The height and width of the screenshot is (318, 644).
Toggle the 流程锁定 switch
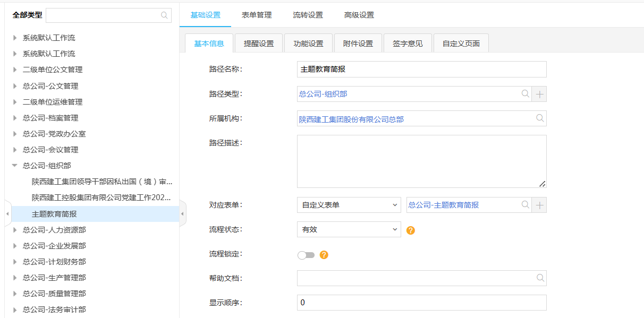(306, 255)
